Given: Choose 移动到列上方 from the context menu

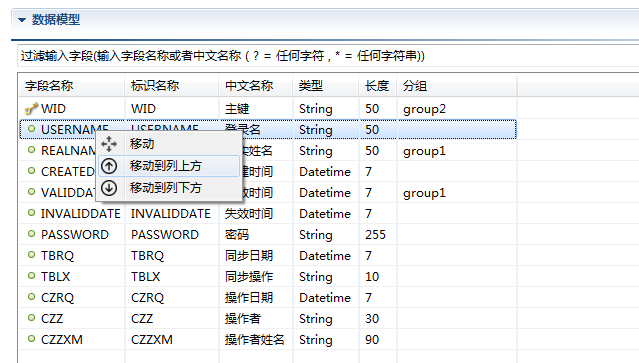Looking at the screenshot, I should pyautogui.click(x=169, y=166).
